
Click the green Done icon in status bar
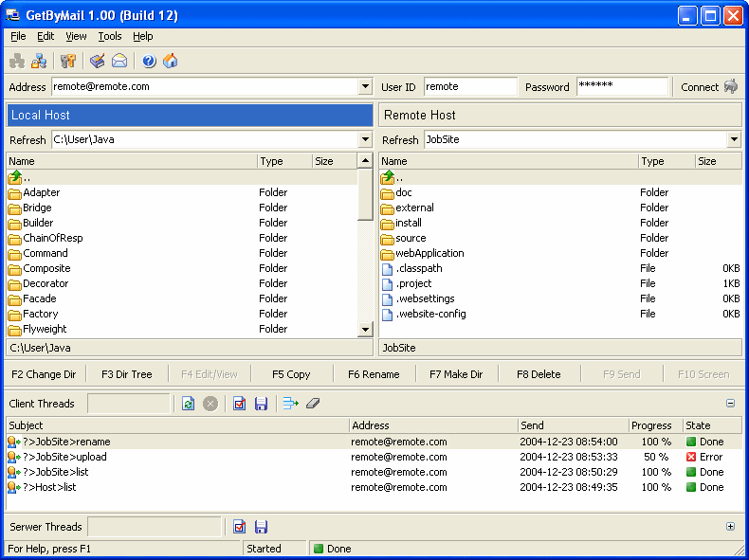pos(319,549)
